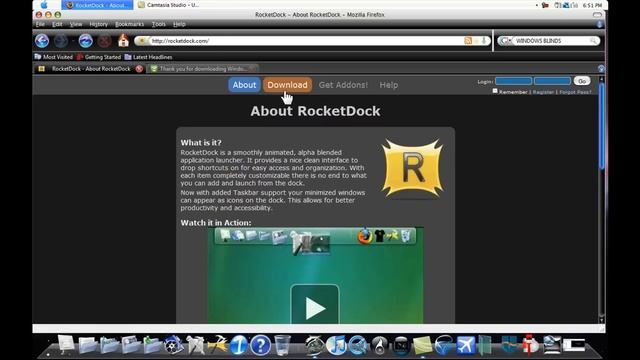Go to the Home page icon
The image size is (640, 360).
coord(123,40)
